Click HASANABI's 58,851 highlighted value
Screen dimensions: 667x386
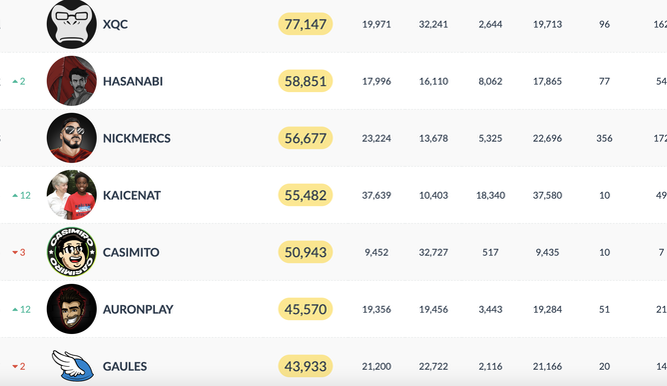305,81
